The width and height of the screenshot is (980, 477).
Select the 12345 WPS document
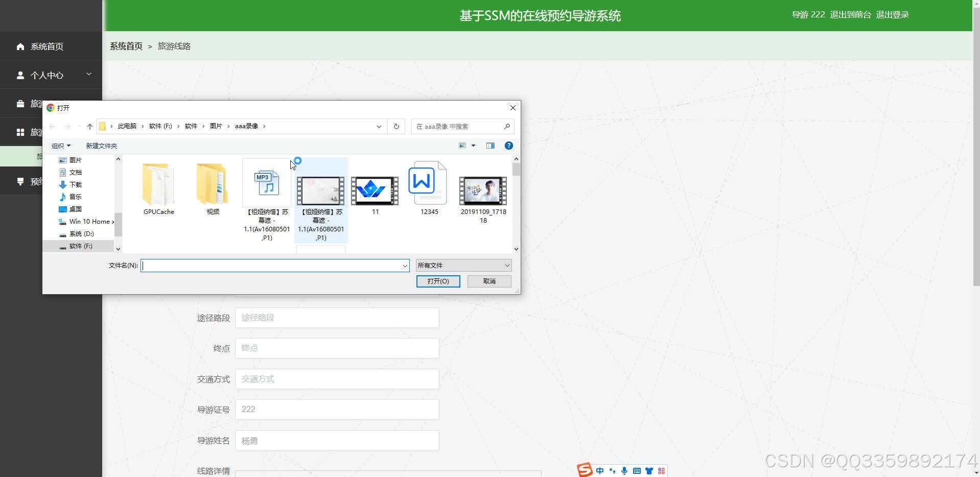tap(428, 183)
